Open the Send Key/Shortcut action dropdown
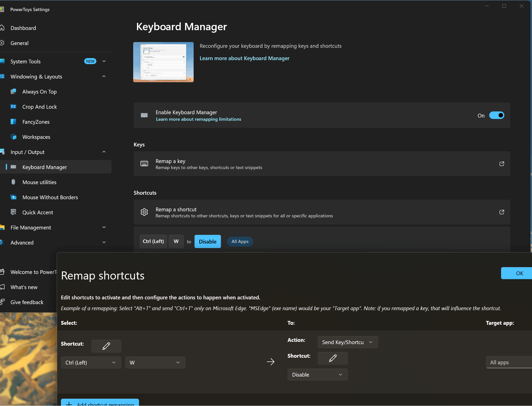This screenshot has width=532, height=406. [x=347, y=342]
